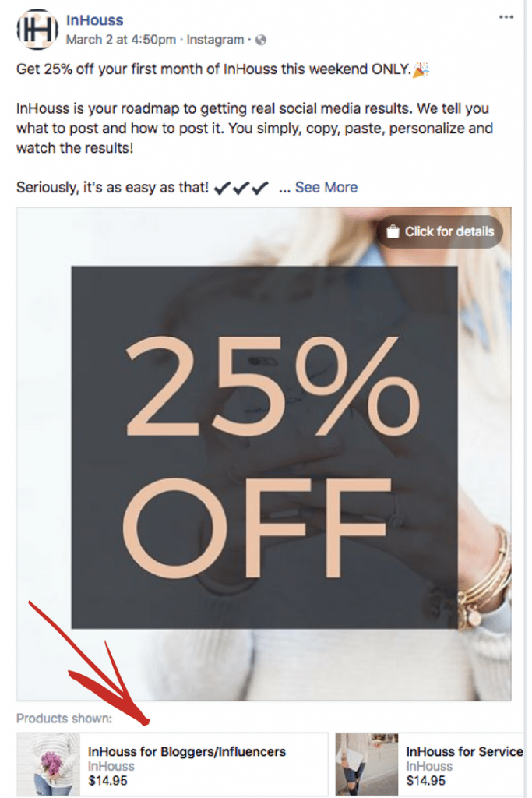Select the $14.95 price of Service product
The height and width of the screenshot is (798, 532).
tap(425, 781)
